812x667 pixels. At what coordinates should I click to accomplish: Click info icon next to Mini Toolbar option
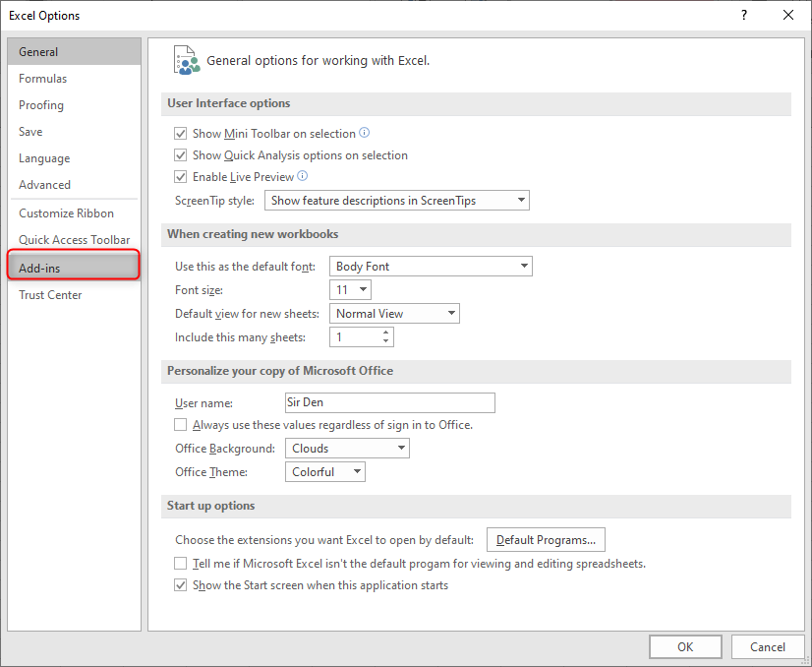point(365,133)
